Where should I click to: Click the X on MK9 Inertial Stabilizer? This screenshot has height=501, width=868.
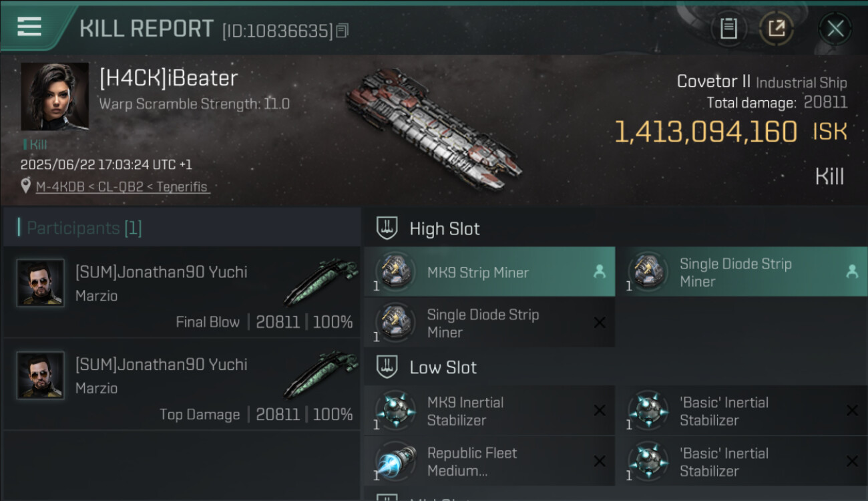(600, 411)
